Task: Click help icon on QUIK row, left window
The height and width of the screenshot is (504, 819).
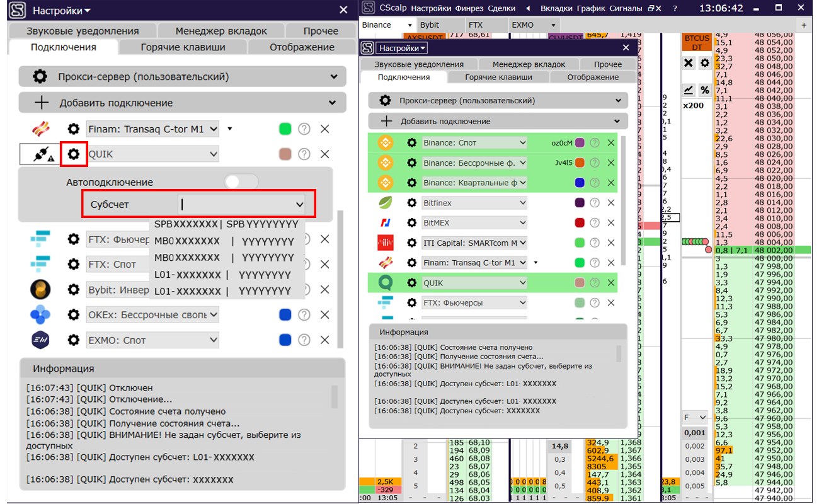Action: (x=304, y=154)
